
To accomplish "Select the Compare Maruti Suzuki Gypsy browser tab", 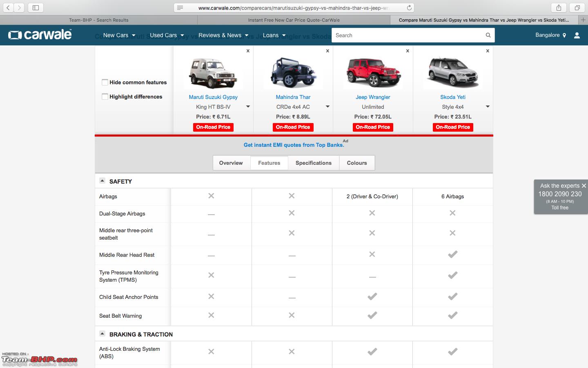I will pyautogui.click(x=484, y=20).
